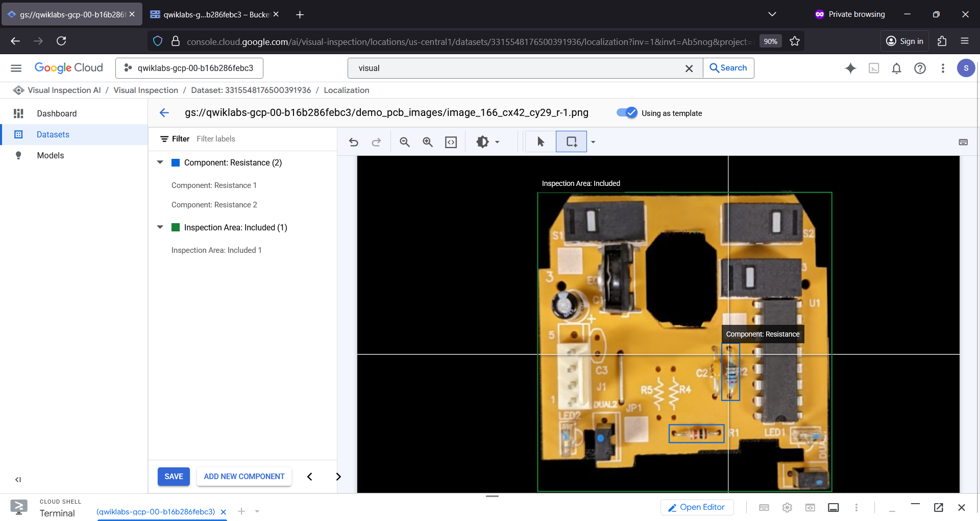Select Inspection Area: Included 1 annotation
This screenshot has width=980, height=521.
click(216, 250)
